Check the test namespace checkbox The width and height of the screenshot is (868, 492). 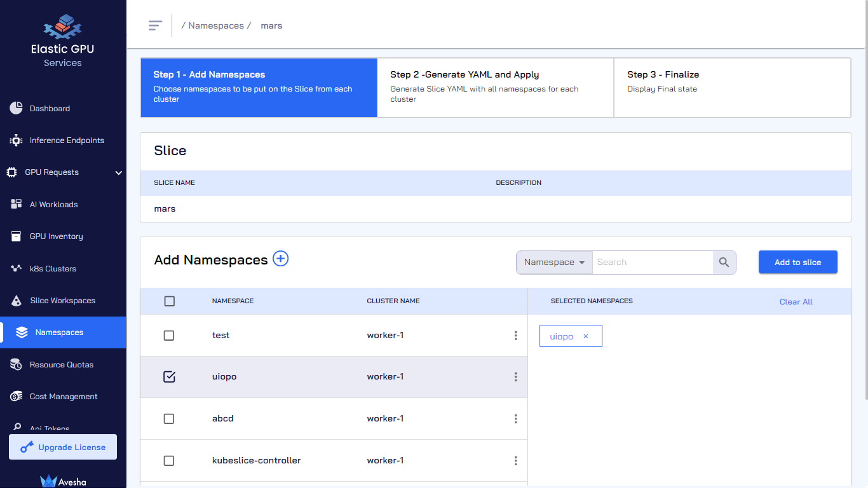[169, 336]
